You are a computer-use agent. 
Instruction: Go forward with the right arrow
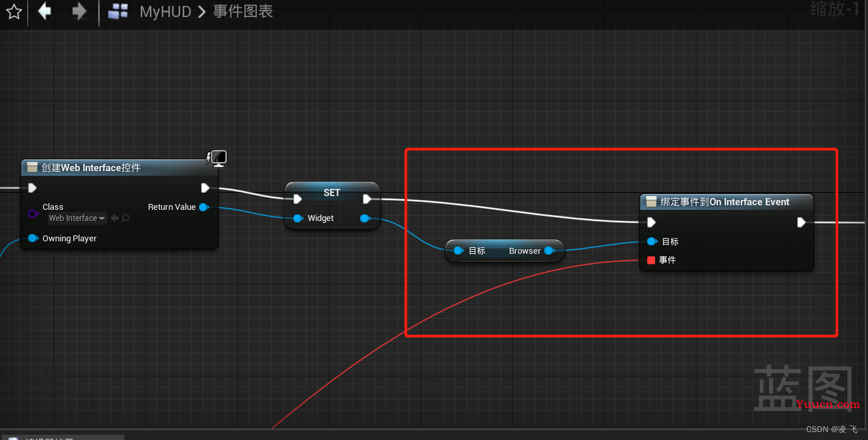79,11
